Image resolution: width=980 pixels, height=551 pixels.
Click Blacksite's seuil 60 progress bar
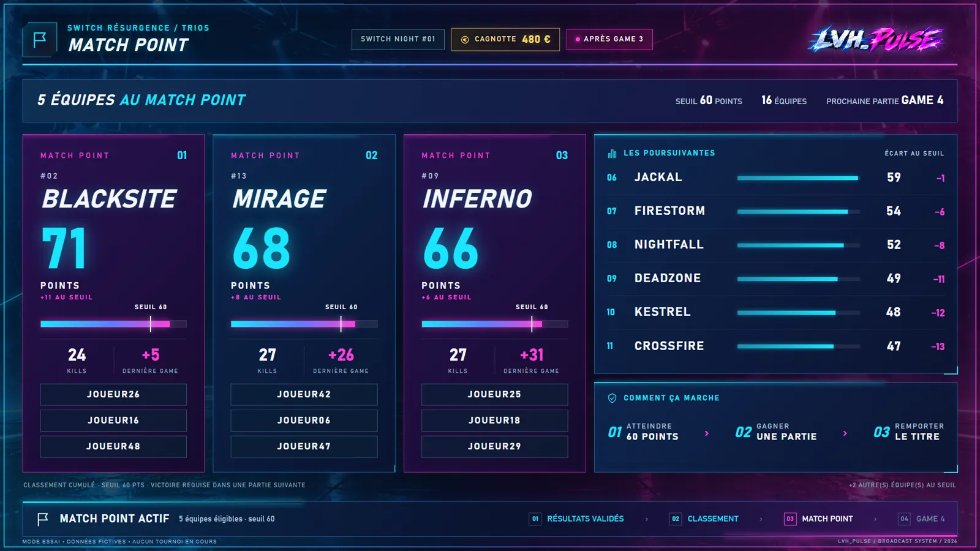[113, 324]
